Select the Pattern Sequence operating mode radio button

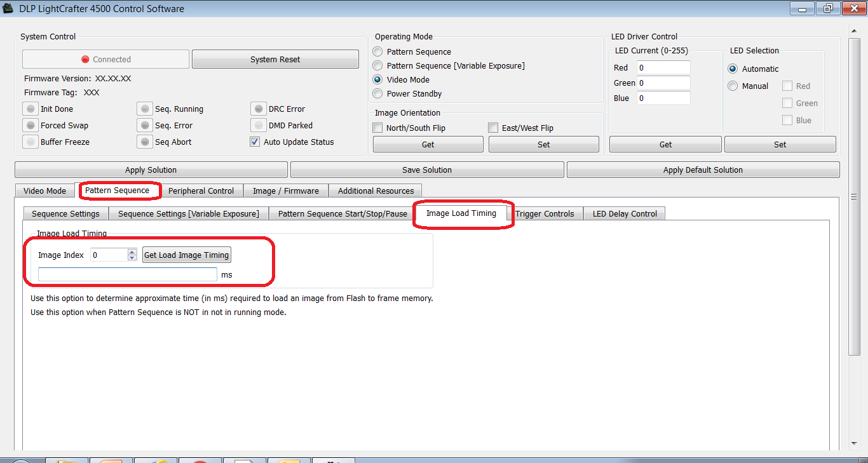[x=378, y=51]
